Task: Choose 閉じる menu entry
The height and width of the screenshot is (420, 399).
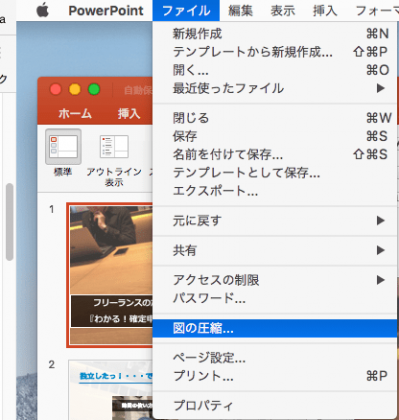Action: tap(275, 118)
